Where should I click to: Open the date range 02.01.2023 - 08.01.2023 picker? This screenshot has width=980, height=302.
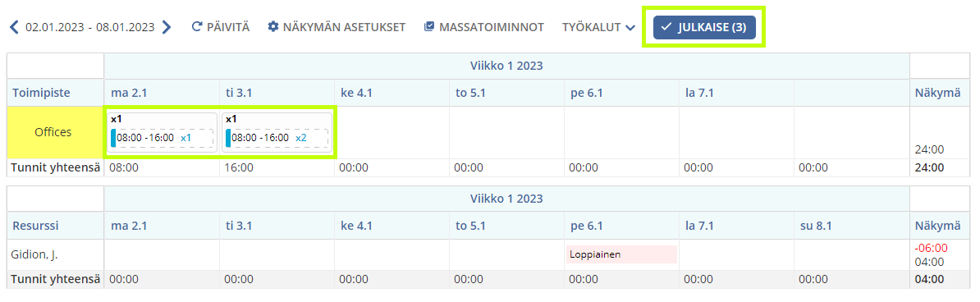[90, 27]
